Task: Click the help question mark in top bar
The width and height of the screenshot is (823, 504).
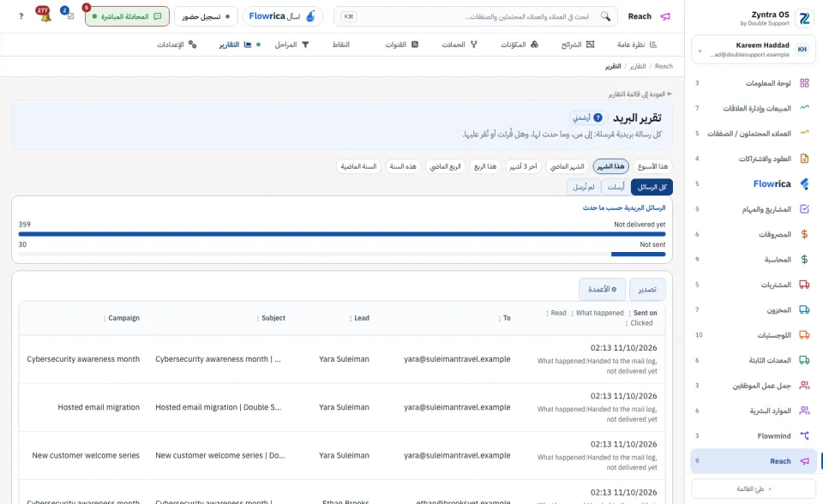Action: click(21, 16)
